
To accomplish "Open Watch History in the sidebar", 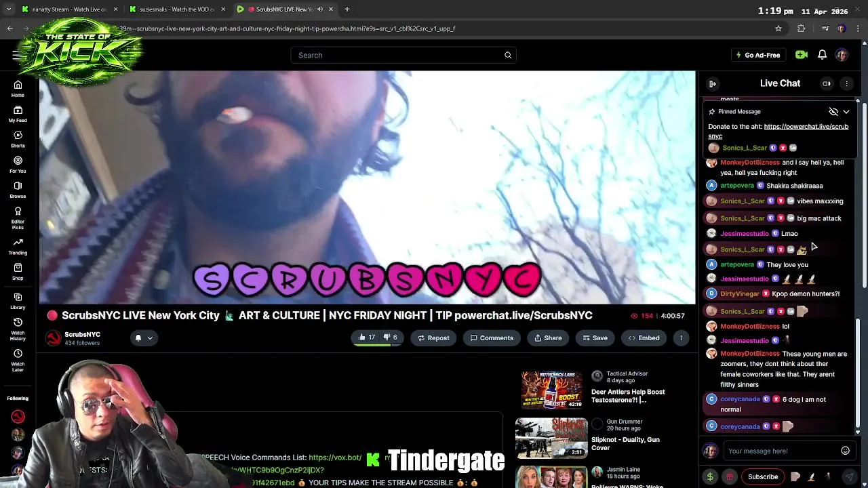I will (18, 329).
